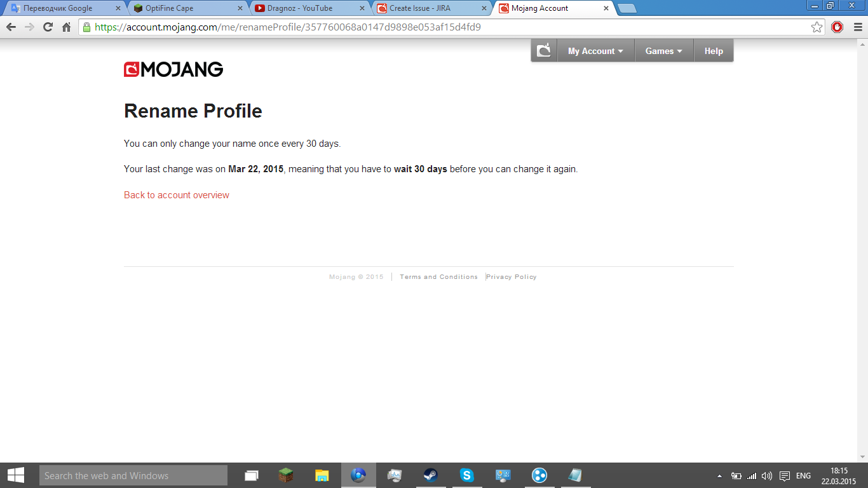Screen dimensions: 868x488
Task: Click the Back to account overview link
Action: (x=177, y=195)
